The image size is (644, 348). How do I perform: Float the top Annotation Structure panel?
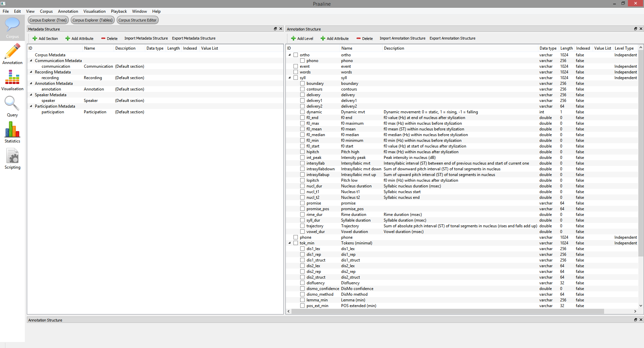[635, 29]
